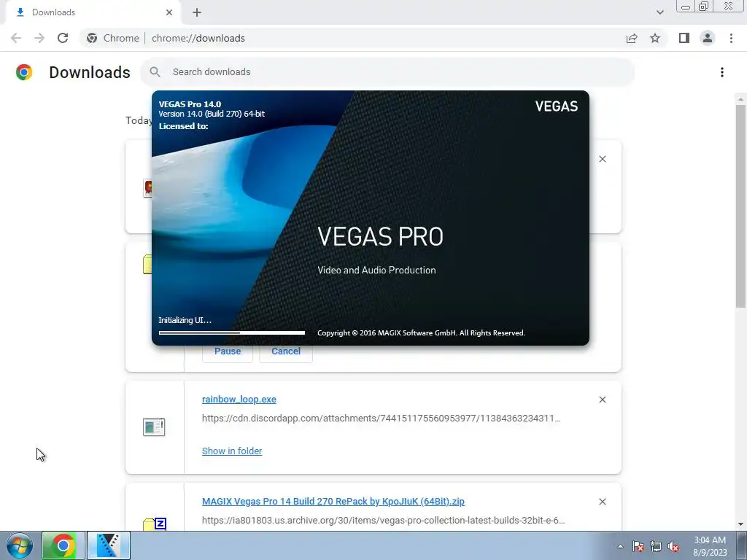Image resolution: width=747 pixels, height=560 pixels.
Task: Open a new tab with the plus button
Action: click(197, 13)
